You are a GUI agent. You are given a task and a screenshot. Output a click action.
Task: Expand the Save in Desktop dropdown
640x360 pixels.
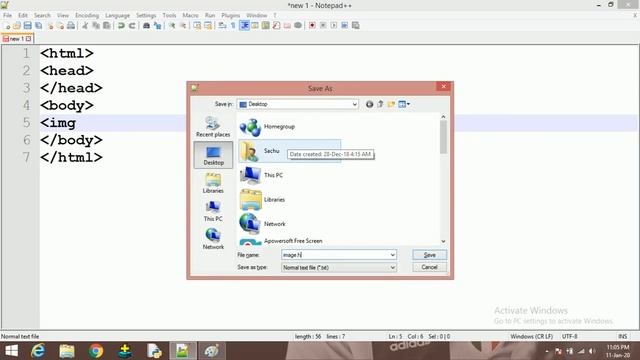(x=354, y=104)
